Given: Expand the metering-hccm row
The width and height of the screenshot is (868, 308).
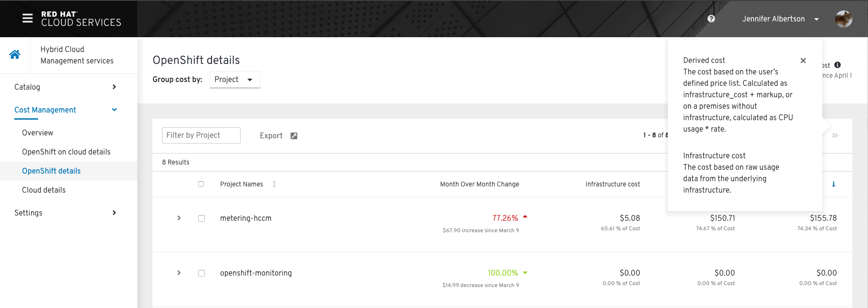Looking at the screenshot, I should coord(179,218).
